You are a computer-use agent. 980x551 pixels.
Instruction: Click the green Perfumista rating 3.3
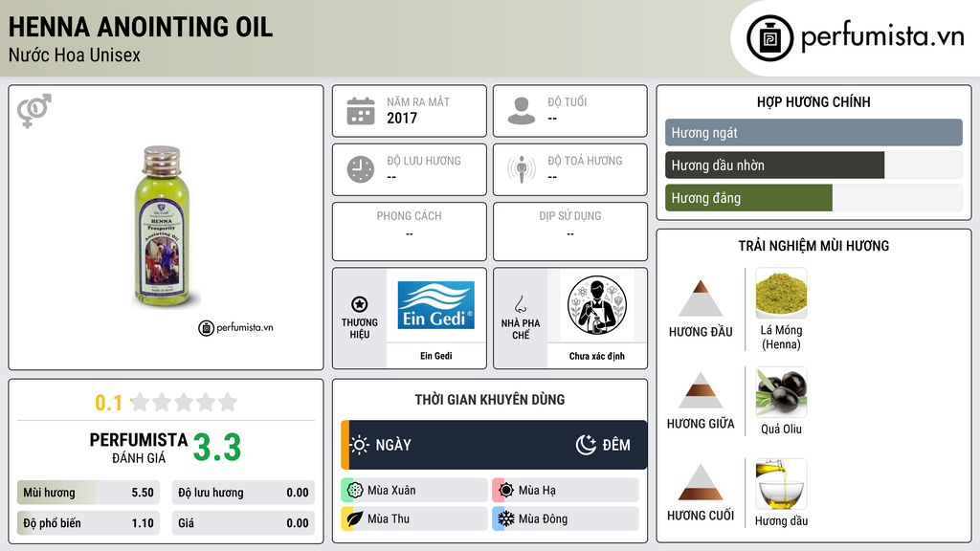pos(217,448)
